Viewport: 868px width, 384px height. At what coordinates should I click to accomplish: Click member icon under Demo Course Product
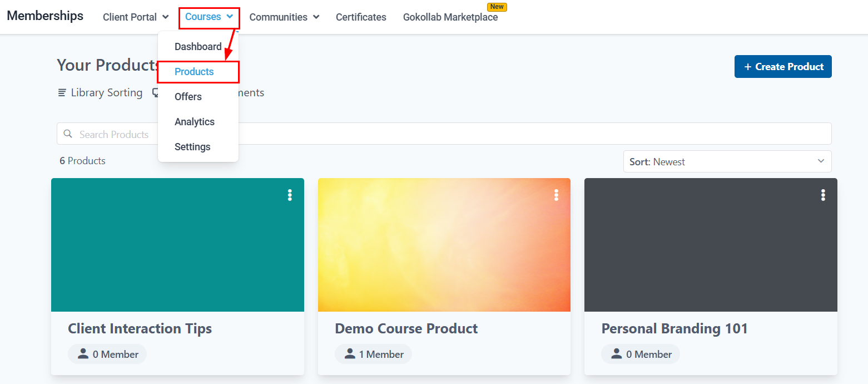click(x=350, y=354)
